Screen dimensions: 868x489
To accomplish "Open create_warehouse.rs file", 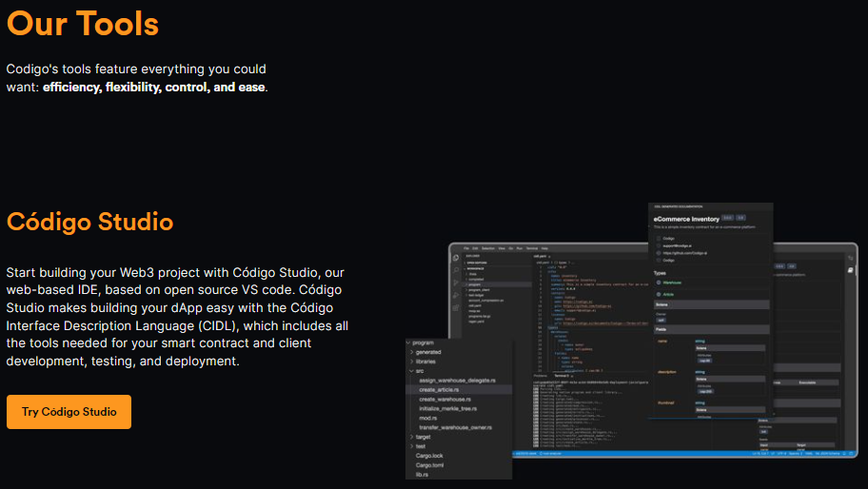I will pos(445,399).
